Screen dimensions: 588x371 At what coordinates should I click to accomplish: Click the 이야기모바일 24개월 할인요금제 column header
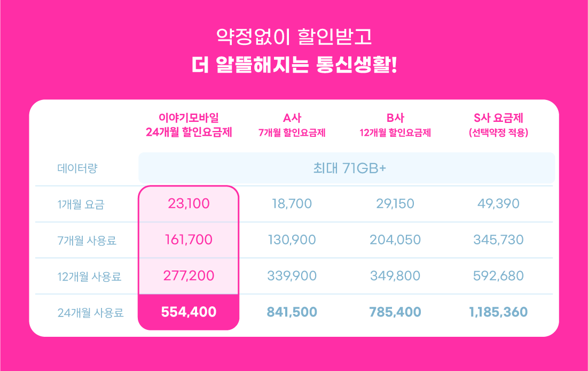click(189, 125)
